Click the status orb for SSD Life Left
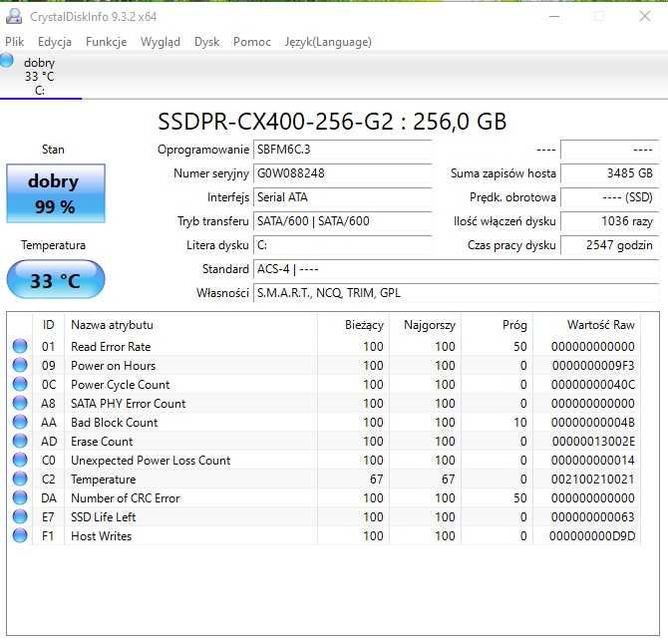The width and height of the screenshot is (668, 644). tap(20, 516)
